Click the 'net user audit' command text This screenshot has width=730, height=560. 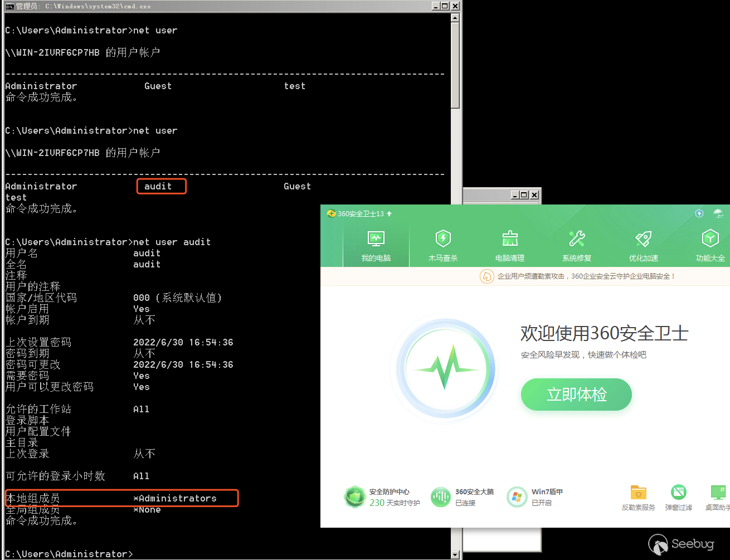[172, 242]
